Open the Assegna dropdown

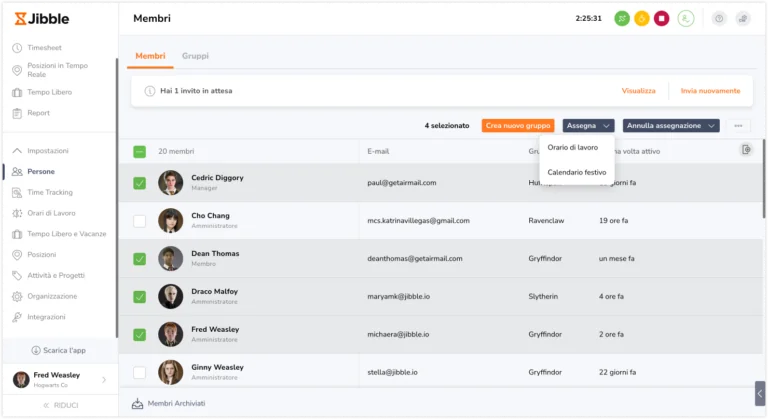pos(588,125)
